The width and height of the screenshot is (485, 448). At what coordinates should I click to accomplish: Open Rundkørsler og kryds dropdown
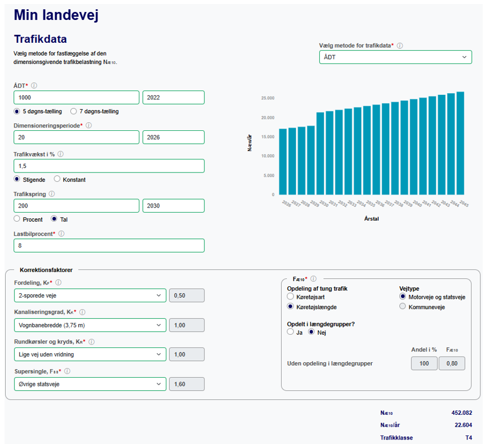pyautogui.click(x=90, y=354)
